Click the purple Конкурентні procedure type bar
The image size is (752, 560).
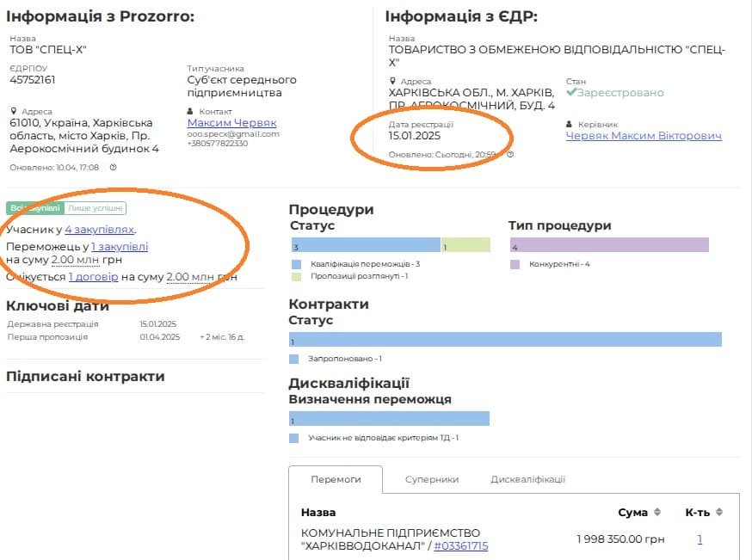(608, 245)
